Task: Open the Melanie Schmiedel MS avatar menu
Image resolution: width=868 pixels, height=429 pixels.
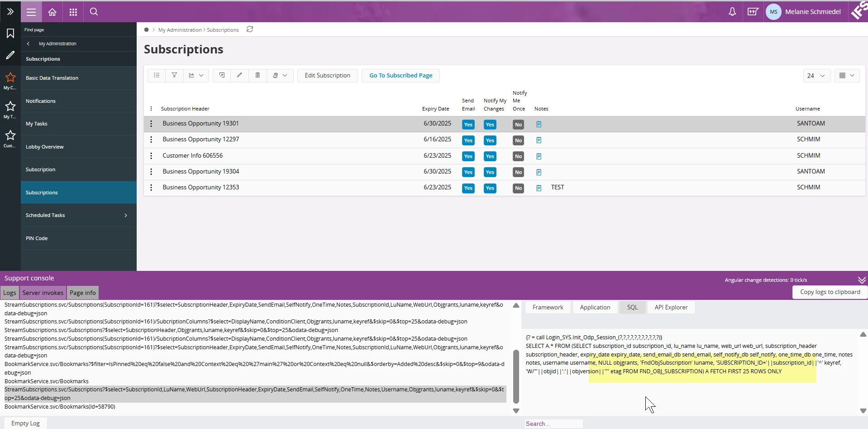Action: click(773, 12)
